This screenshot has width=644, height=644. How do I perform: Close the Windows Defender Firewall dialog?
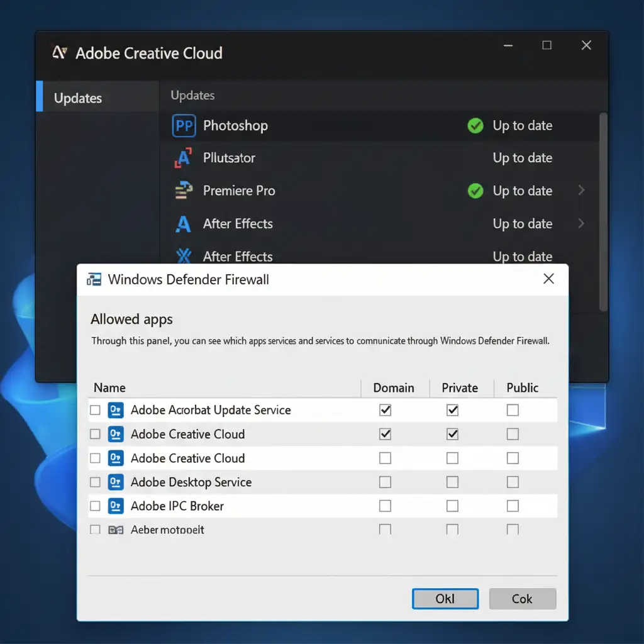[x=548, y=279]
